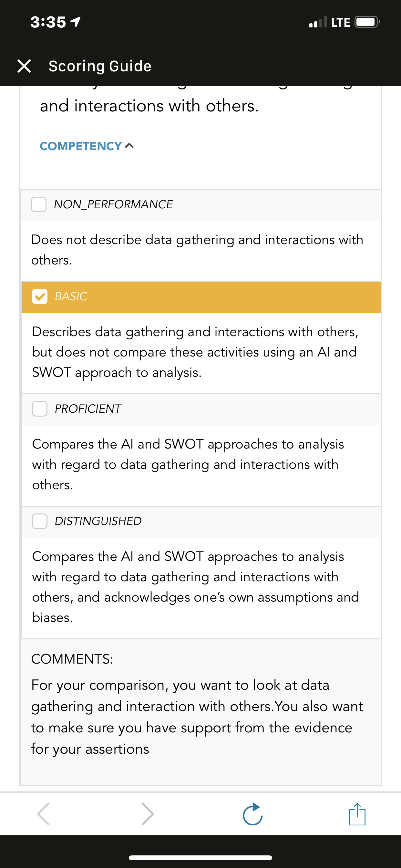Select the BASIC highlighted header row
Screen dimensions: 401x868
201,297
